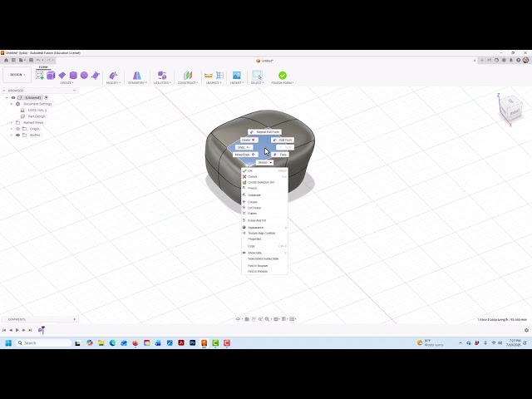The width and height of the screenshot is (532, 399).
Task: Open the Utilities dropdown menu
Action: (x=163, y=83)
